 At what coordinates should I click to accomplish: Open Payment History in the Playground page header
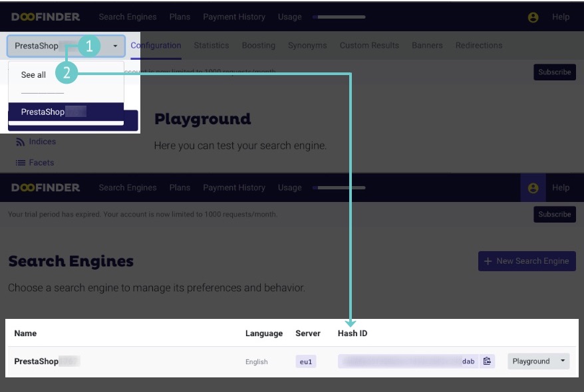[x=234, y=17]
